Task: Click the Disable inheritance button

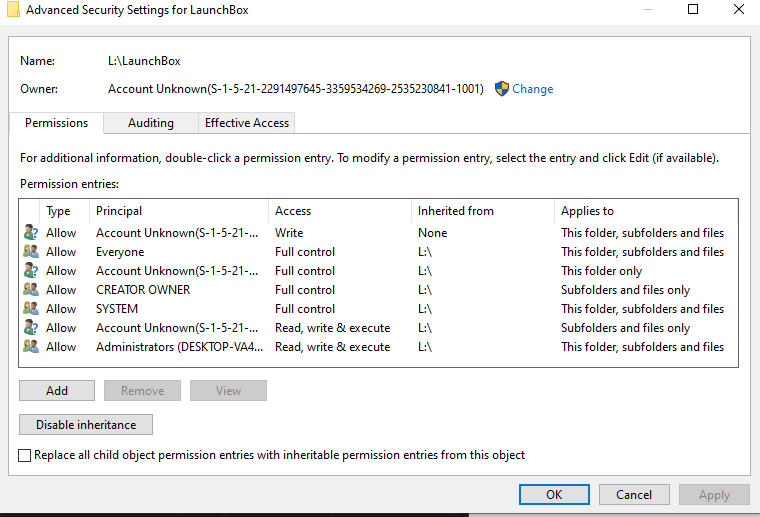Action: coord(86,424)
